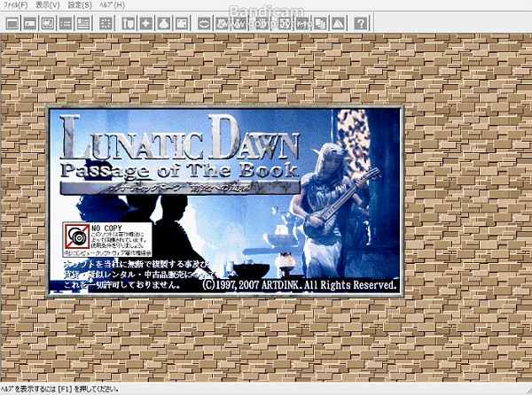Viewport: 532px width, 395px height.
Task: Click the small card panel toolbar icon
Action: (x=30, y=23)
